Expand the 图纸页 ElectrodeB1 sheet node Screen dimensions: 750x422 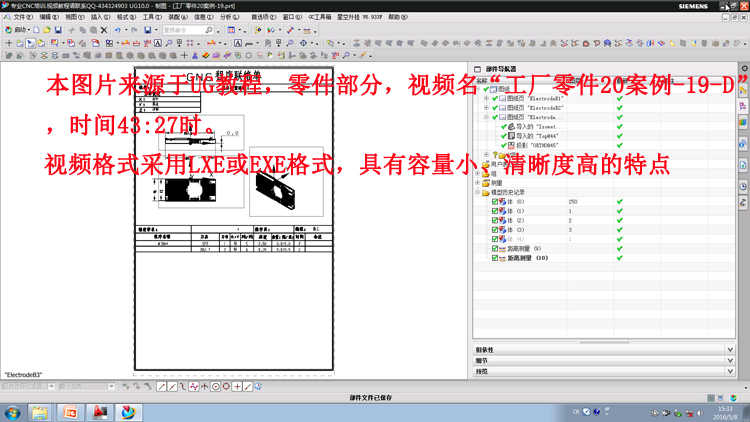(486, 99)
